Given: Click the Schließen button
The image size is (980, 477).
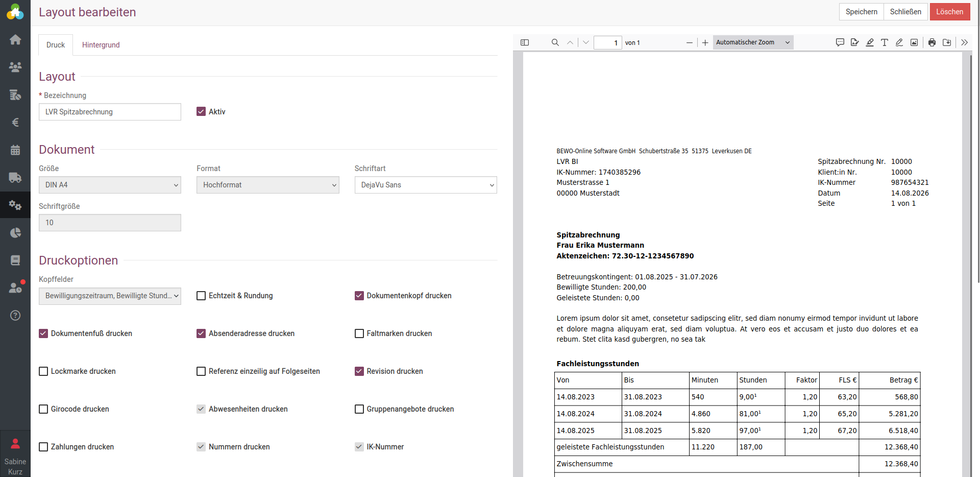Looking at the screenshot, I should pos(905,12).
